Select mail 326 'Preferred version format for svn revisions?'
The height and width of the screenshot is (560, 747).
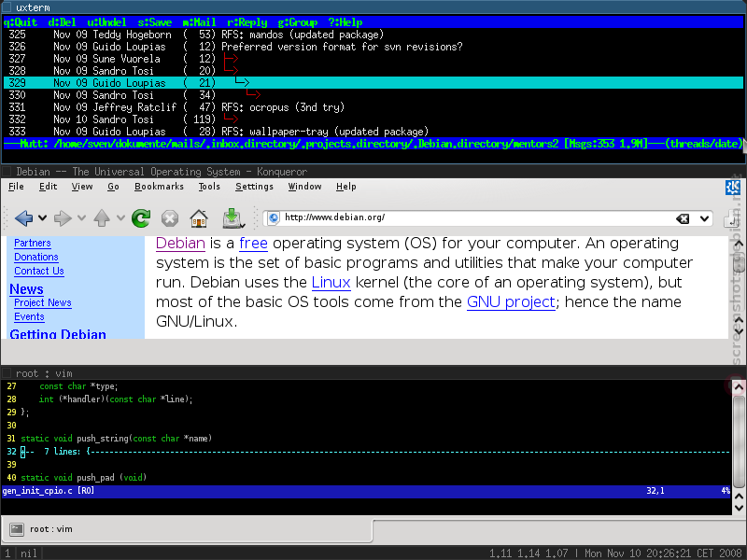(x=373, y=47)
